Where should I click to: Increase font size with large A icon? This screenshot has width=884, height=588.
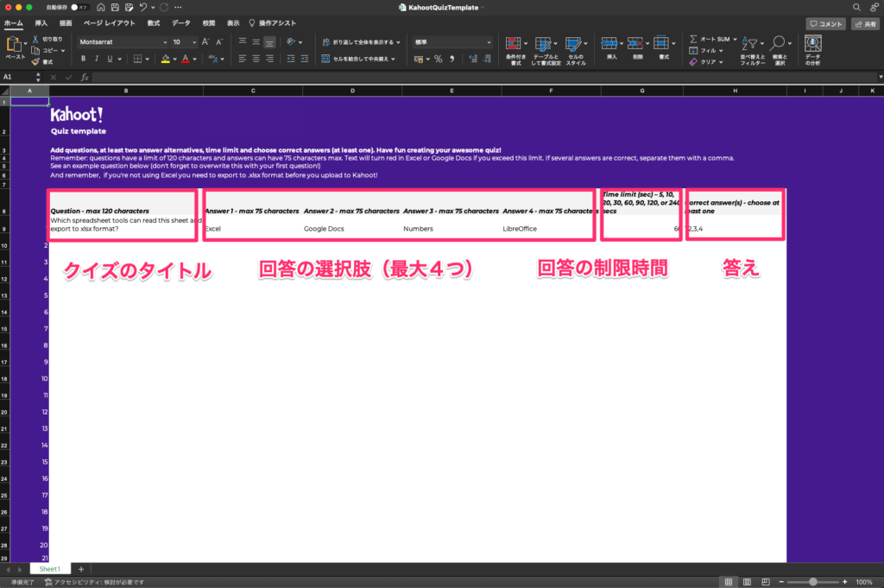click(x=205, y=41)
